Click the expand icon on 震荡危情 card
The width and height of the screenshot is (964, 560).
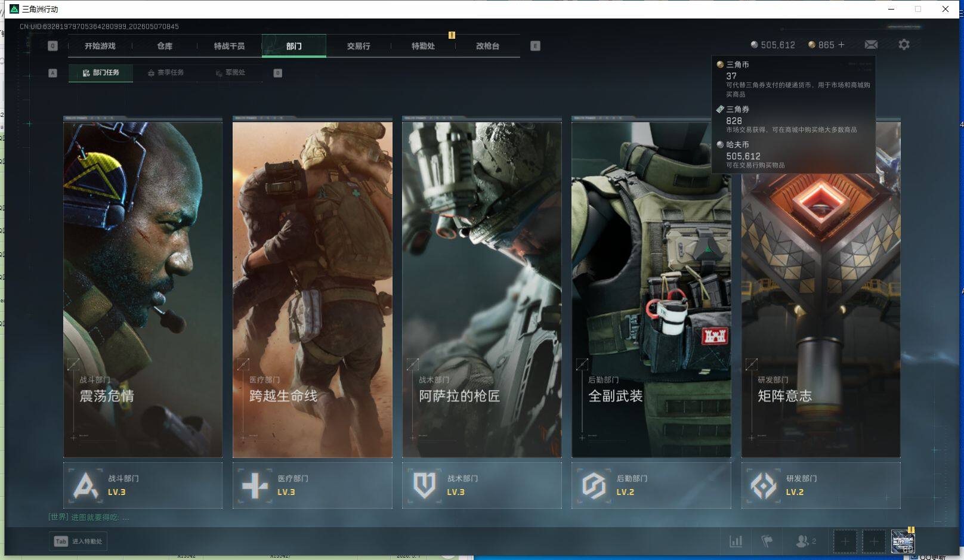click(x=73, y=364)
